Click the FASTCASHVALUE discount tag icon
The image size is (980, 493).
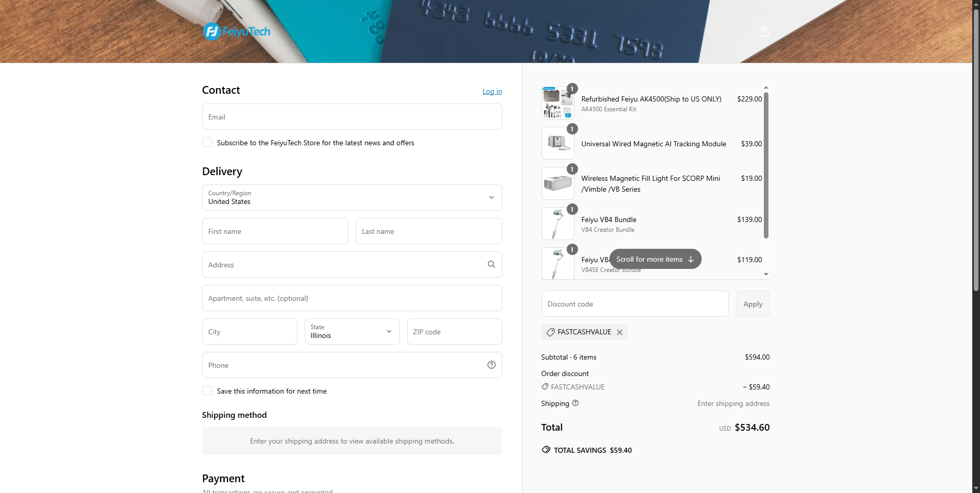[x=550, y=332]
